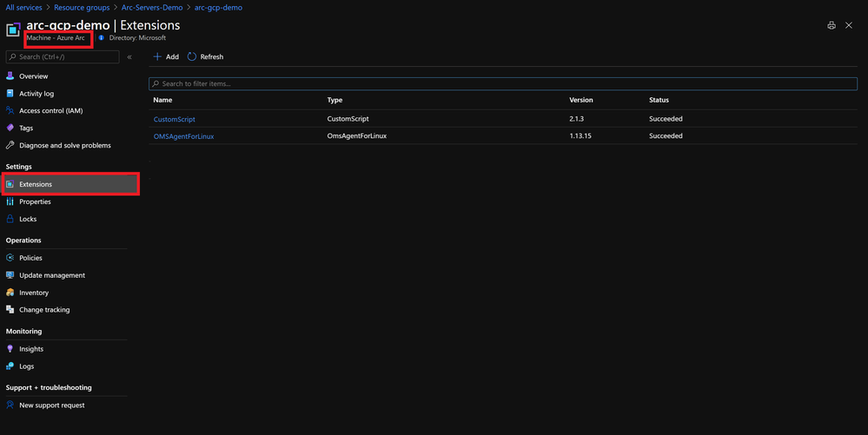Open Activity log page
This screenshot has height=435, width=868.
point(36,94)
